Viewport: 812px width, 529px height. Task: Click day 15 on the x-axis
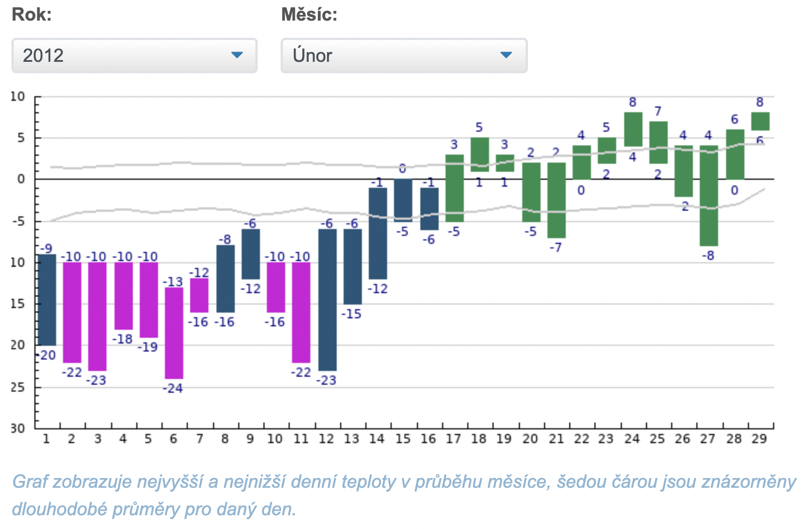[403, 439]
